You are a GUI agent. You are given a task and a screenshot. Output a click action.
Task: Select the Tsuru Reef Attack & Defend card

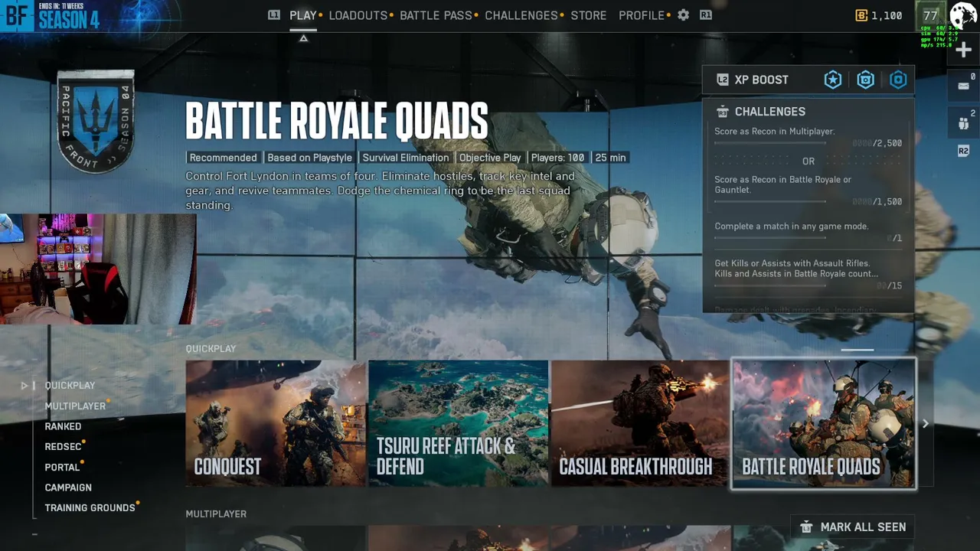pos(459,423)
